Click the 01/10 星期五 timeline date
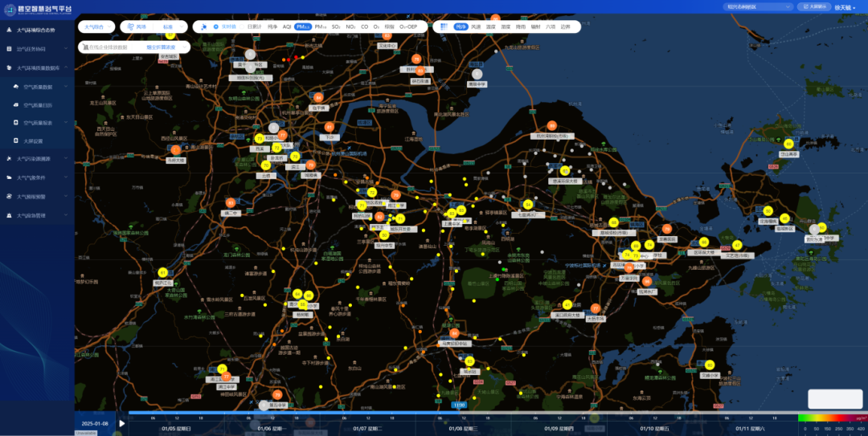 pos(655,428)
